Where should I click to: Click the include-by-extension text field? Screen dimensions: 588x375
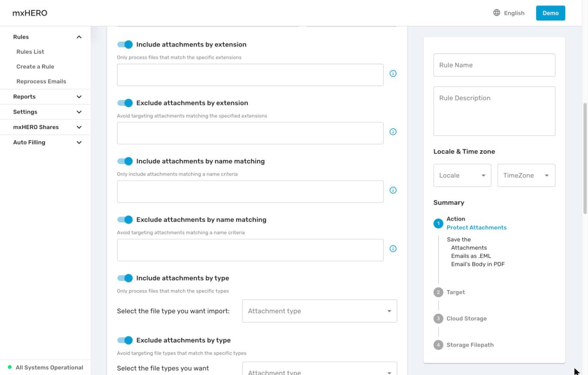click(x=250, y=75)
